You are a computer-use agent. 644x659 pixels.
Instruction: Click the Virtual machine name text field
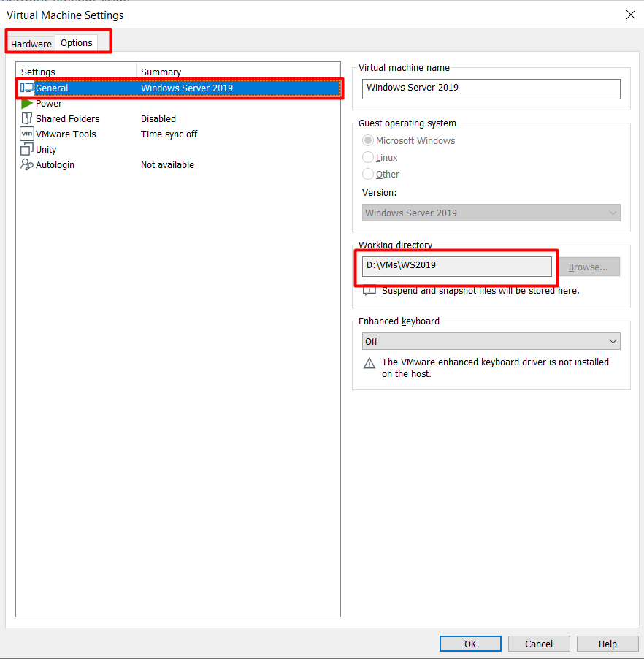[x=491, y=88]
